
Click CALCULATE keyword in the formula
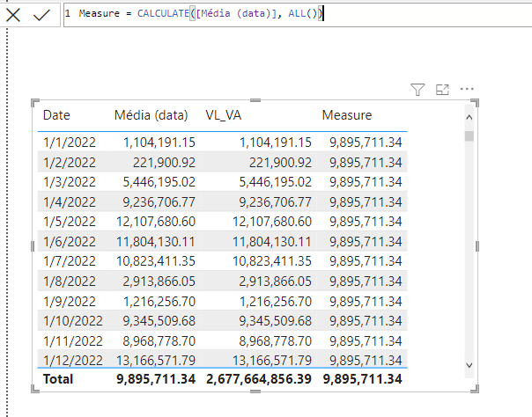pos(163,13)
